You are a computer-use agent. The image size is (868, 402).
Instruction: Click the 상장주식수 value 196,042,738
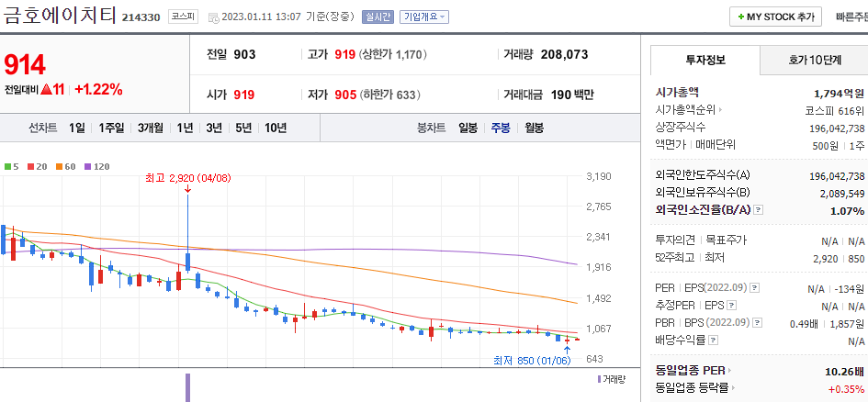[x=837, y=128]
